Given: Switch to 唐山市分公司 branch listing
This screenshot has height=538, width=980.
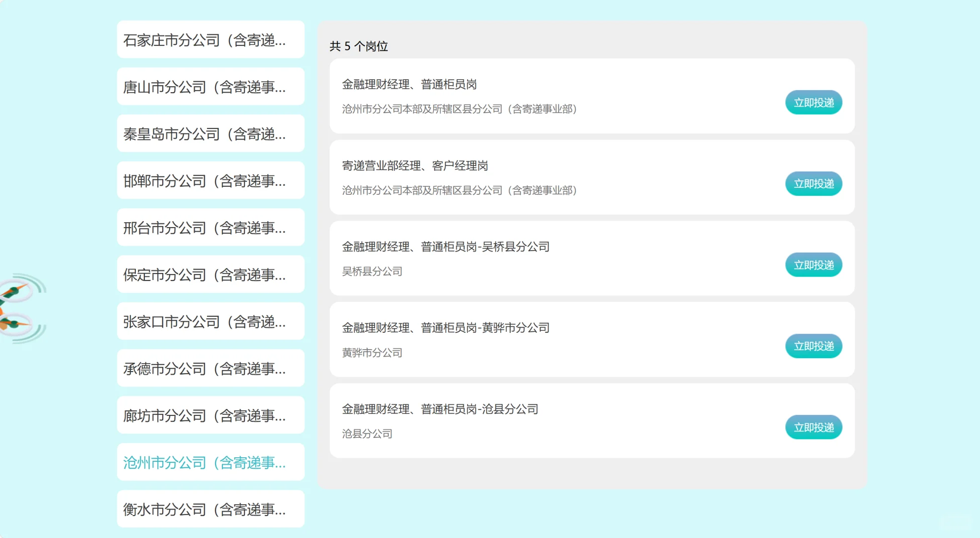Looking at the screenshot, I should (x=210, y=86).
